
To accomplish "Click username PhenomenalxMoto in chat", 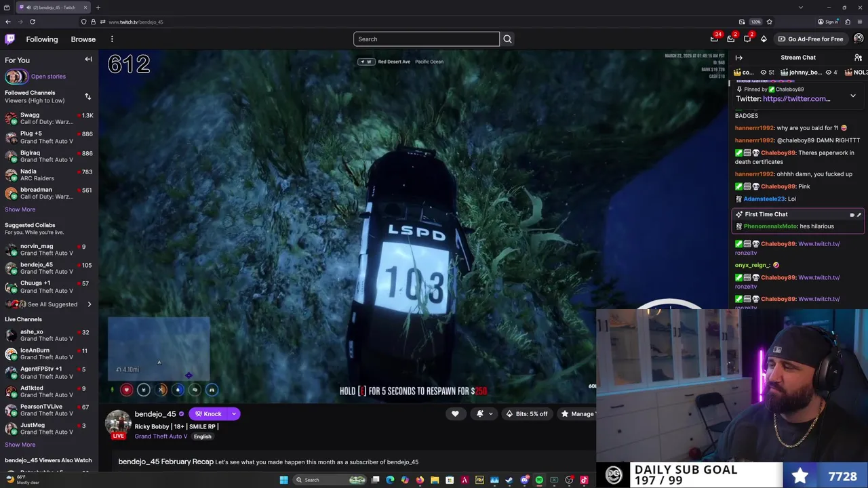I will pos(770,226).
